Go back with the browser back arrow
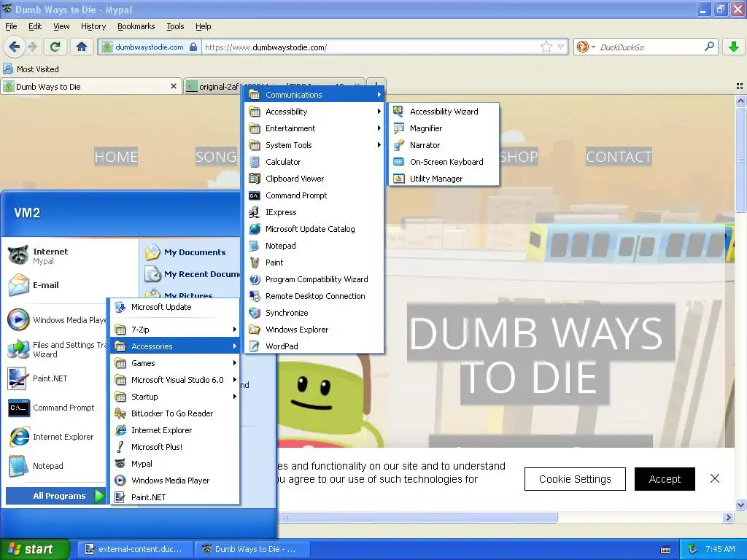The width and height of the screenshot is (747, 560). pyautogui.click(x=15, y=47)
